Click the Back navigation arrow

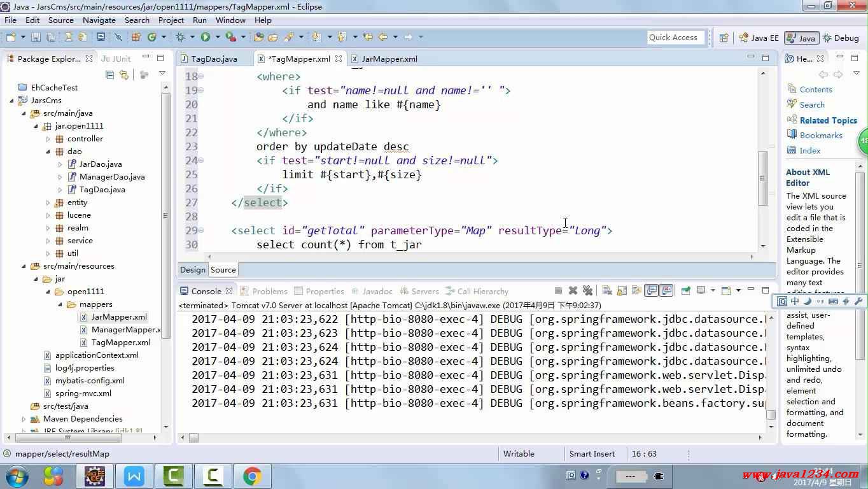[383, 37]
